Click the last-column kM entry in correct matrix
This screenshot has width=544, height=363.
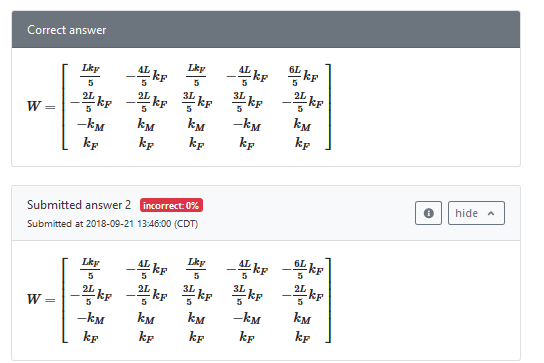302,125
